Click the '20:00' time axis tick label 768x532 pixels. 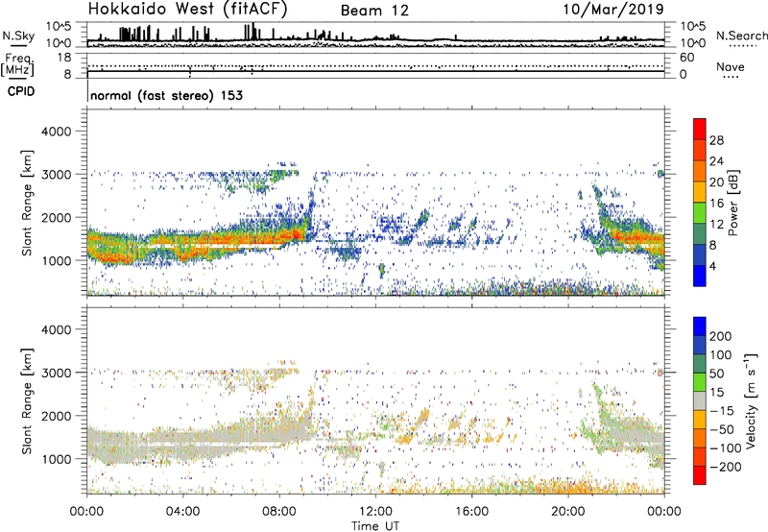point(567,512)
